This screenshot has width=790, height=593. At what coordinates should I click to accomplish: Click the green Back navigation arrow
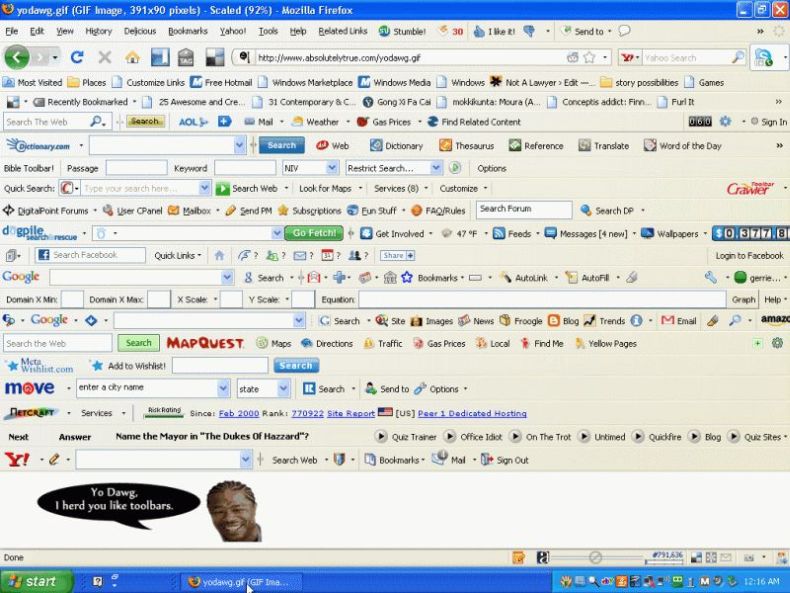(17, 57)
